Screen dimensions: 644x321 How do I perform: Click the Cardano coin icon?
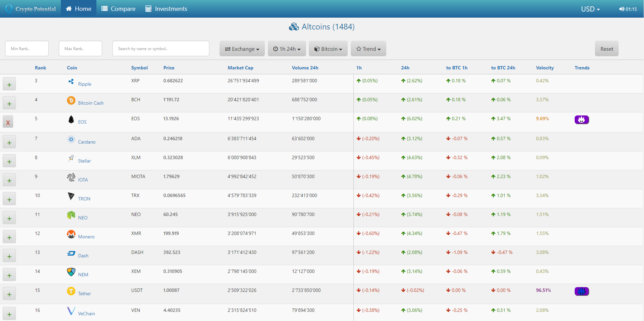click(71, 139)
